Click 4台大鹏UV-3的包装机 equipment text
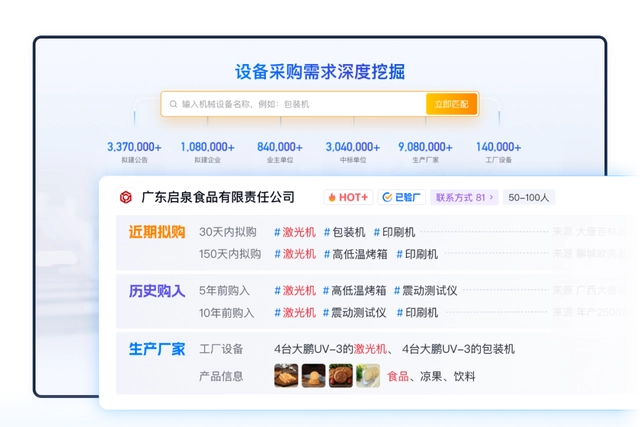The width and height of the screenshot is (640, 427). coord(458,349)
